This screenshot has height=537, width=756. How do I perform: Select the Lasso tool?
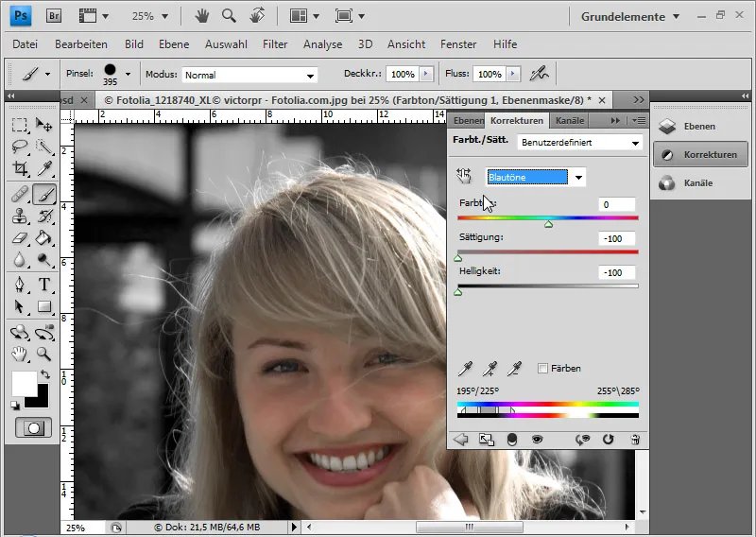pos(19,147)
